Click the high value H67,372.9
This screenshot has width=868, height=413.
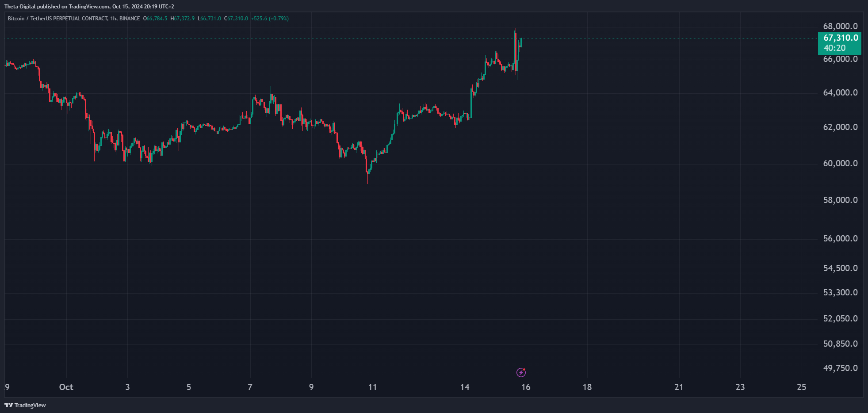click(x=183, y=19)
